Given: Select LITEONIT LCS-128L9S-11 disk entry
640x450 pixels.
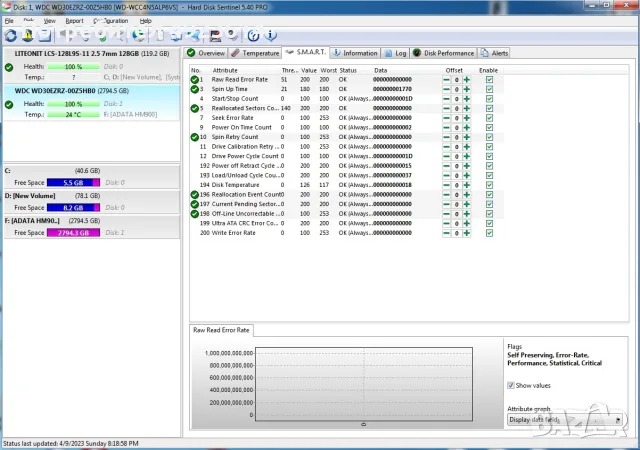Looking at the screenshot, I should (91, 65).
